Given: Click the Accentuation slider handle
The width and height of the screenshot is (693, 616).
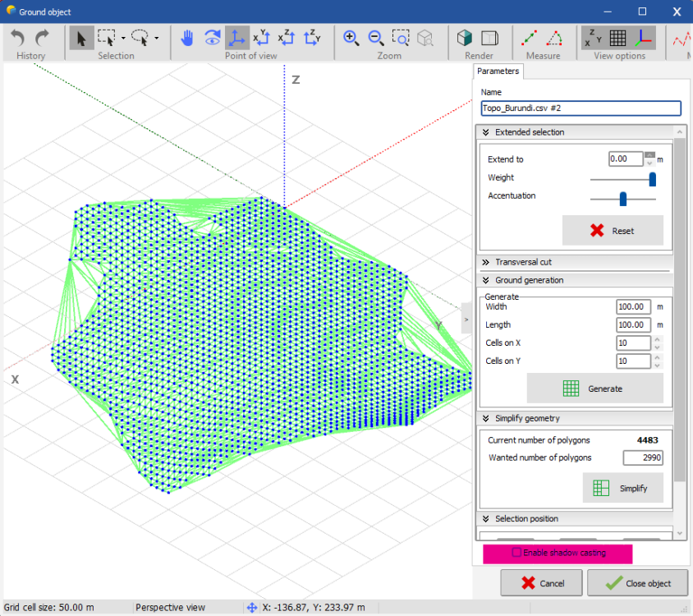Looking at the screenshot, I should point(622,198).
